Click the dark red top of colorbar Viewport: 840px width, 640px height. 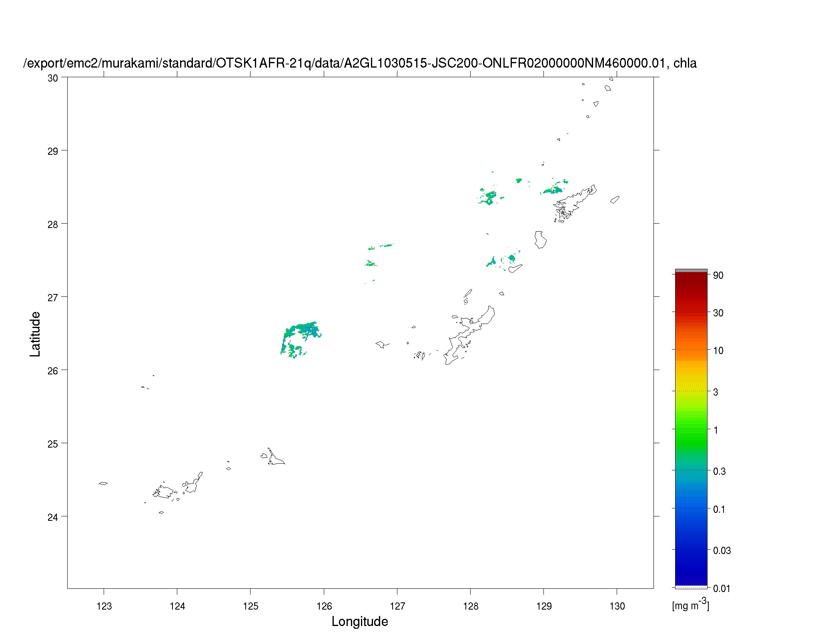click(691, 278)
